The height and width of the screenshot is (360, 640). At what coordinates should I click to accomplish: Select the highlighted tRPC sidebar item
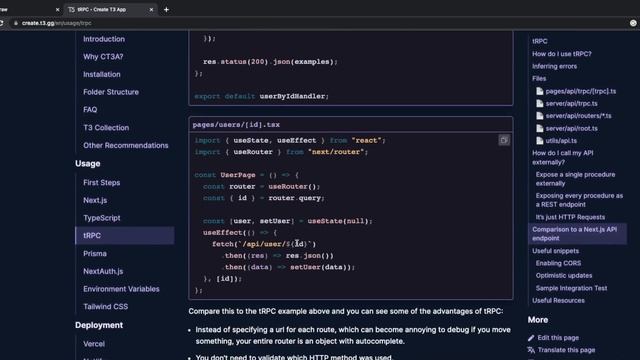coord(124,236)
